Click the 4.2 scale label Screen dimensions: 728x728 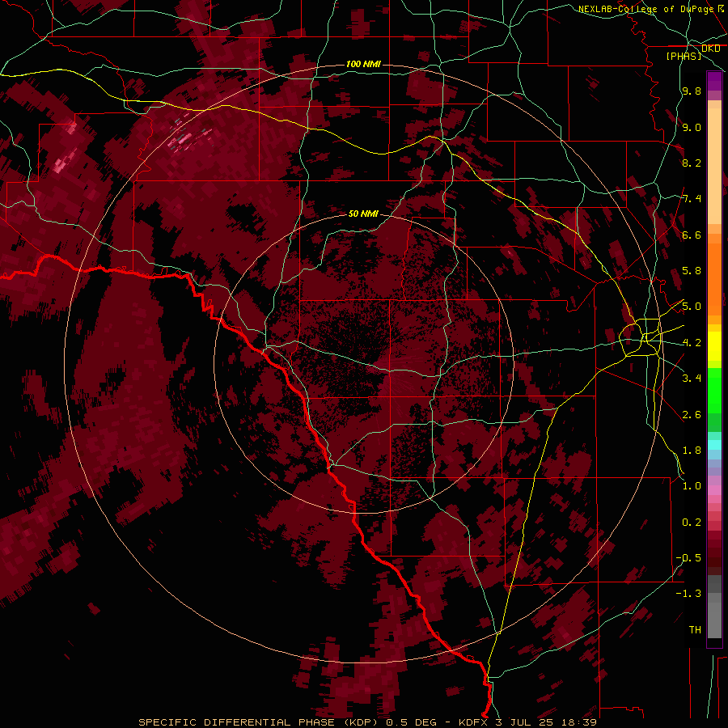(692, 343)
